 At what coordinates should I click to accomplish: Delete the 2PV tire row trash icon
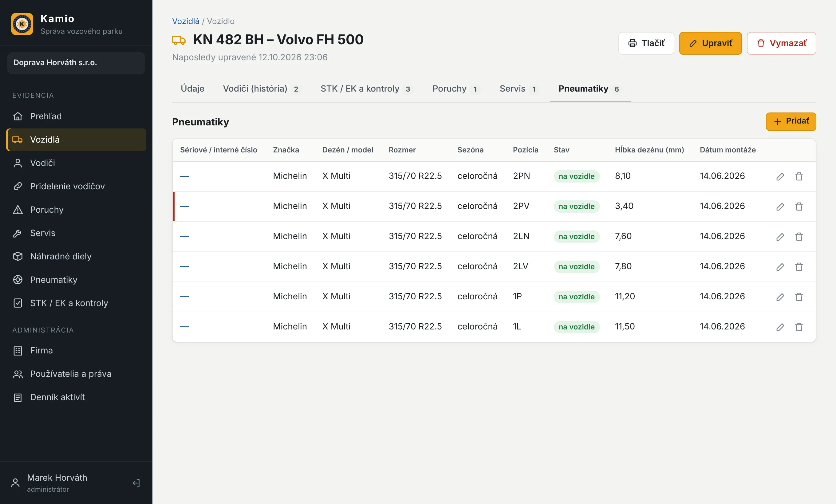[x=799, y=207]
